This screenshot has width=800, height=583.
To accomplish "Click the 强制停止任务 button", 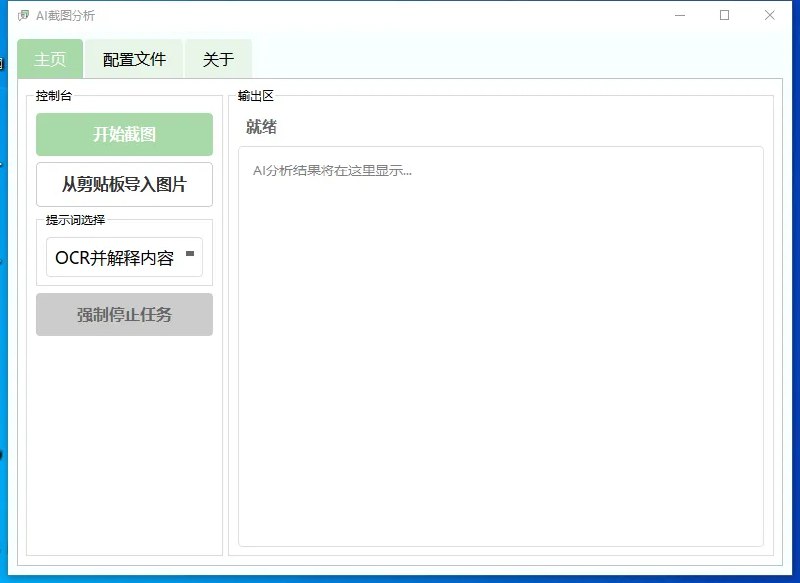I will (x=124, y=314).
